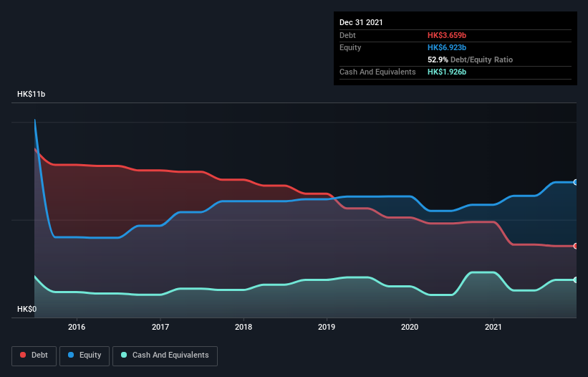Click Cash And Equivalents label in tooltip
Viewport: 588px width, 377px height.
[377, 72]
